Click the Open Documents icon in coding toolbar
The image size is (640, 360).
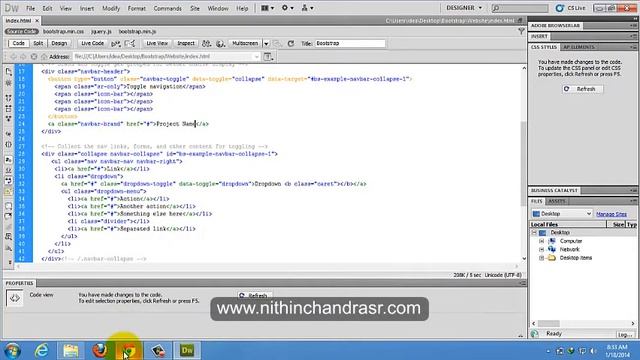9,72
